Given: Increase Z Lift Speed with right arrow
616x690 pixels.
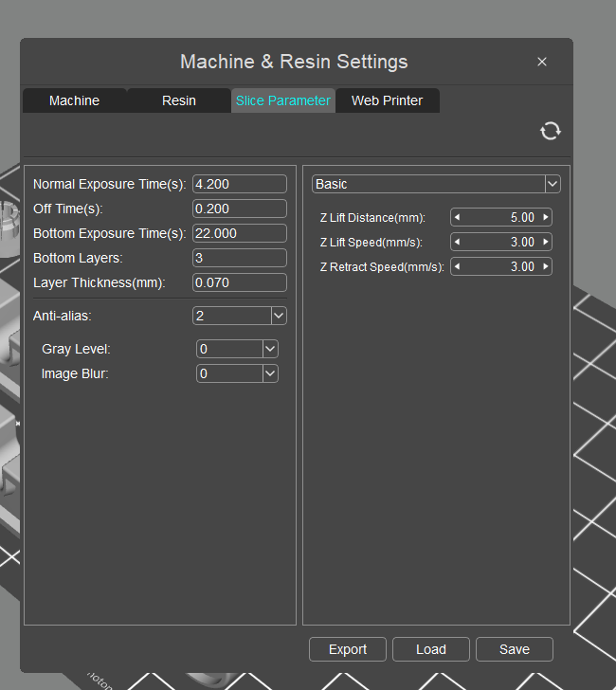Looking at the screenshot, I should click(x=546, y=242).
